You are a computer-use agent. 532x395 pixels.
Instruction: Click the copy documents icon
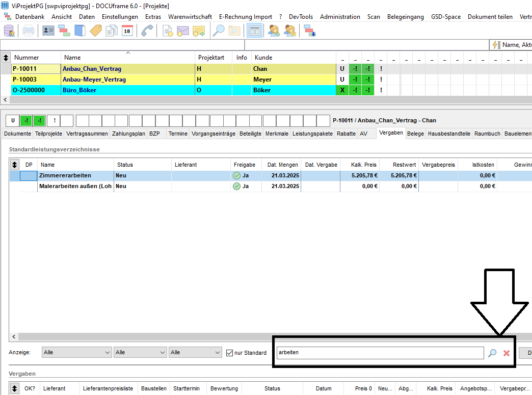point(111,31)
